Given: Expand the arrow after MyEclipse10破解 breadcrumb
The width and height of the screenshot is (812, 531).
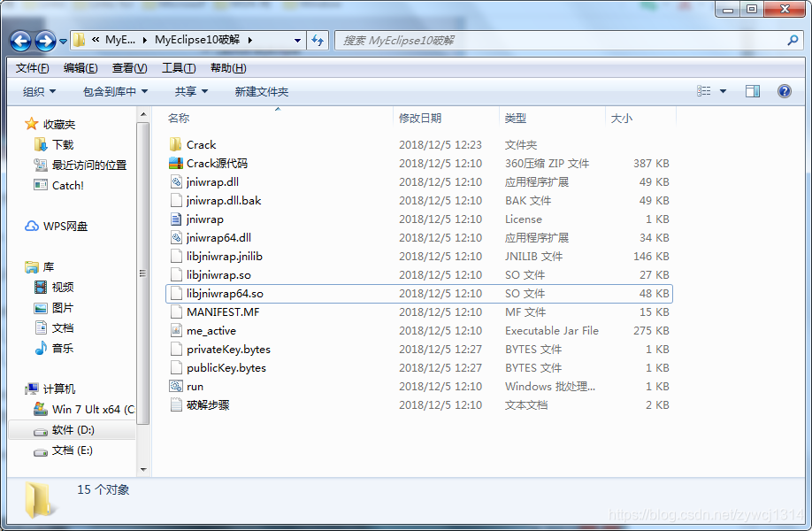Looking at the screenshot, I should pyautogui.click(x=250, y=40).
